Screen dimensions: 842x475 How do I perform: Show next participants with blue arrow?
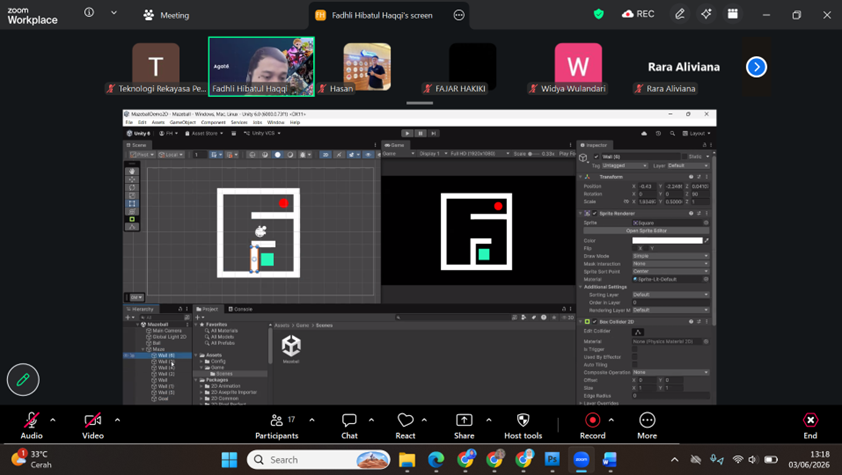pos(756,67)
